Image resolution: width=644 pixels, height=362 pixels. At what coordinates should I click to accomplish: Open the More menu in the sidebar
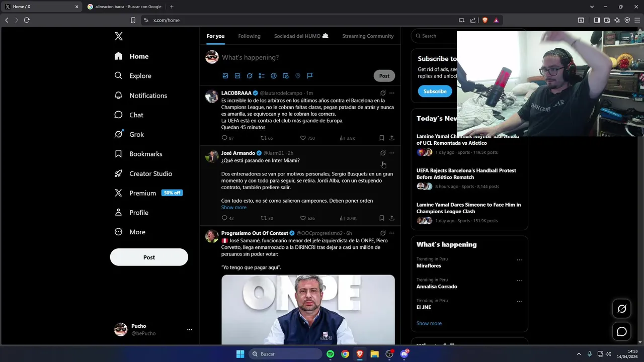[130, 232]
